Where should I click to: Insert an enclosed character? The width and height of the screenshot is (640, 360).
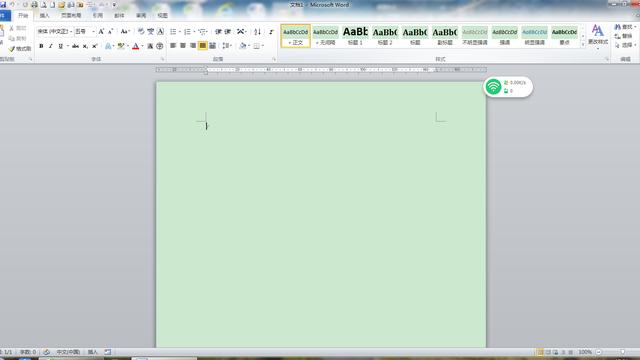(160, 46)
